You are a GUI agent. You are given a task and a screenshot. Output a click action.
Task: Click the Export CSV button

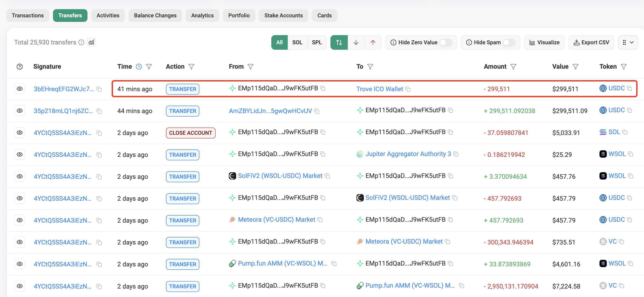click(591, 42)
